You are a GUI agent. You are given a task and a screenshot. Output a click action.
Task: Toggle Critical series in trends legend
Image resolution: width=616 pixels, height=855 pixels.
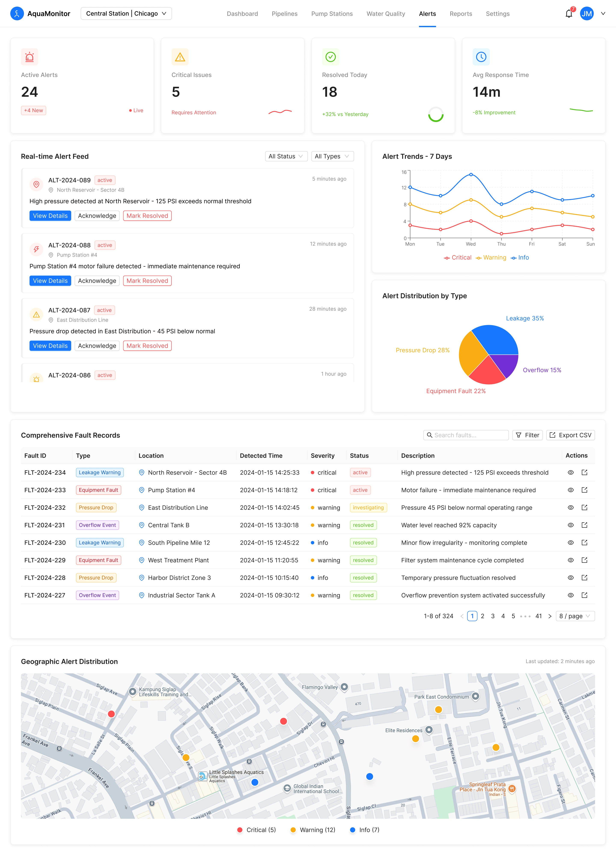pos(457,257)
